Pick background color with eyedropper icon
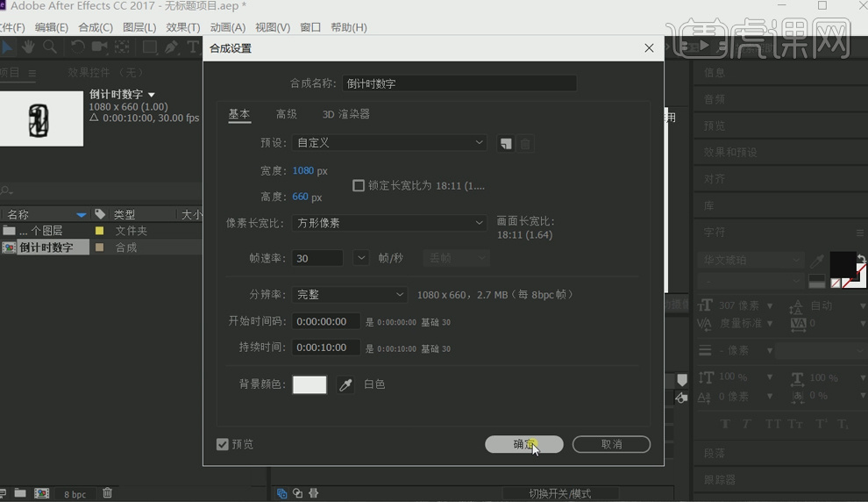 point(345,384)
